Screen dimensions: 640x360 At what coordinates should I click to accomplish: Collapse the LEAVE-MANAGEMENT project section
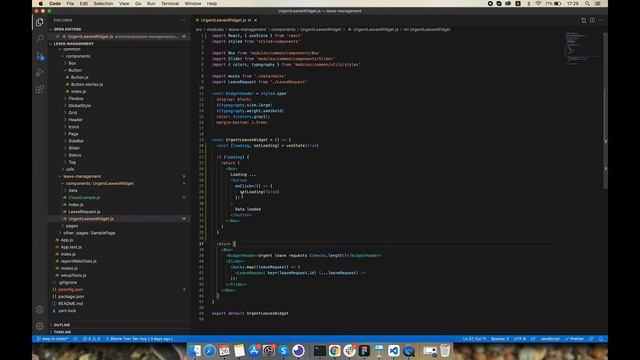point(73,44)
